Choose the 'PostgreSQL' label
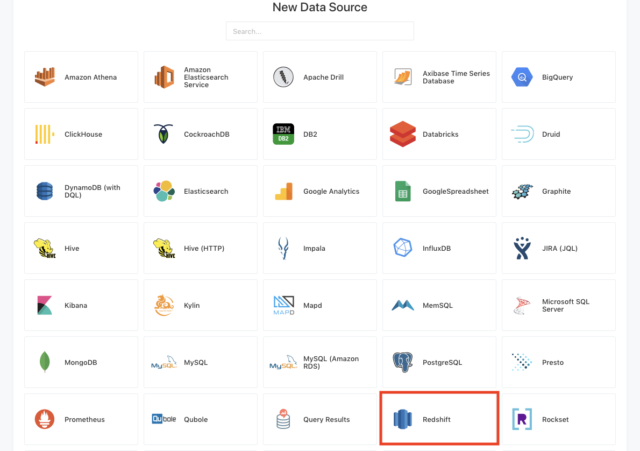Image resolution: width=640 pixels, height=451 pixels. [x=442, y=362]
